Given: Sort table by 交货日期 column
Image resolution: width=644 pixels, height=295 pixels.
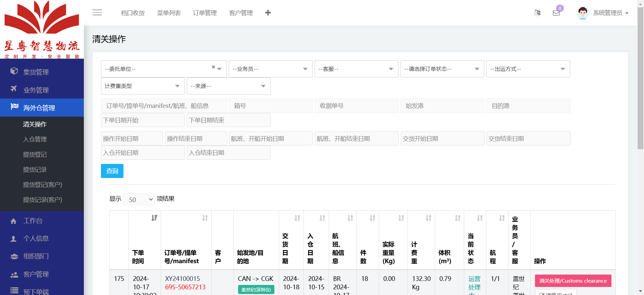Looking at the screenshot, I should point(297,218).
